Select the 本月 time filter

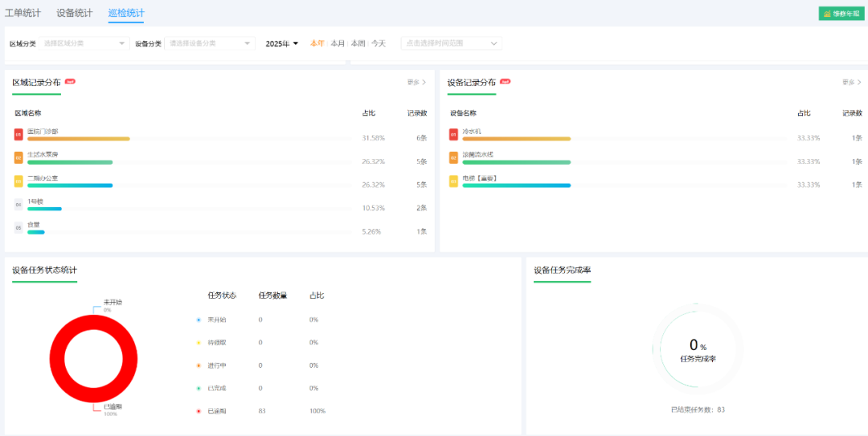pos(338,43)
